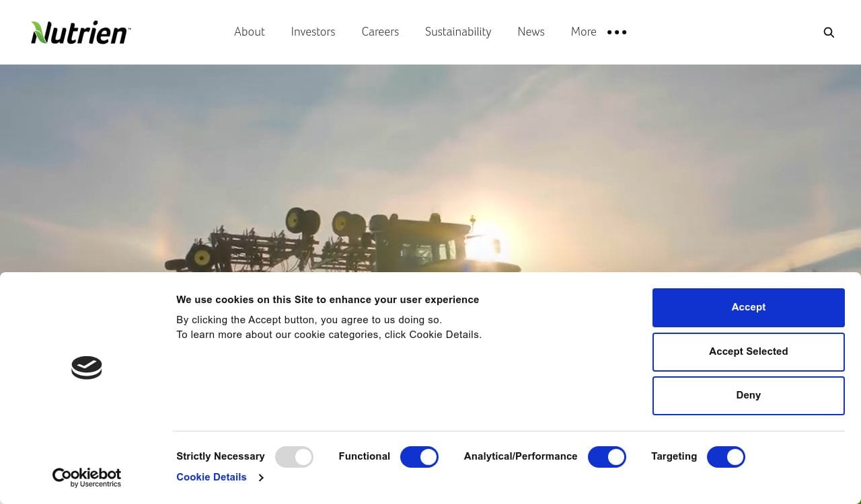Select Careers in the navigation bar
861x504 pixels.
point(380,32)
